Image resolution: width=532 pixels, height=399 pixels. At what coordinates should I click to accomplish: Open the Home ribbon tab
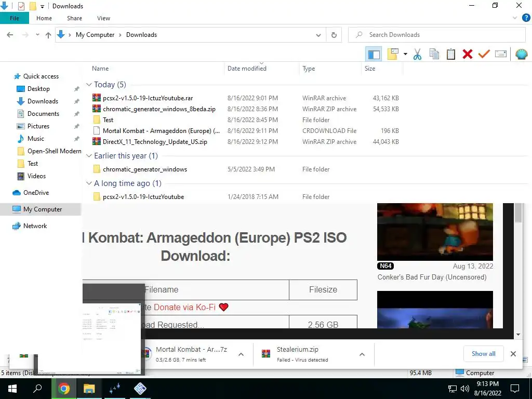click(44, 18)
